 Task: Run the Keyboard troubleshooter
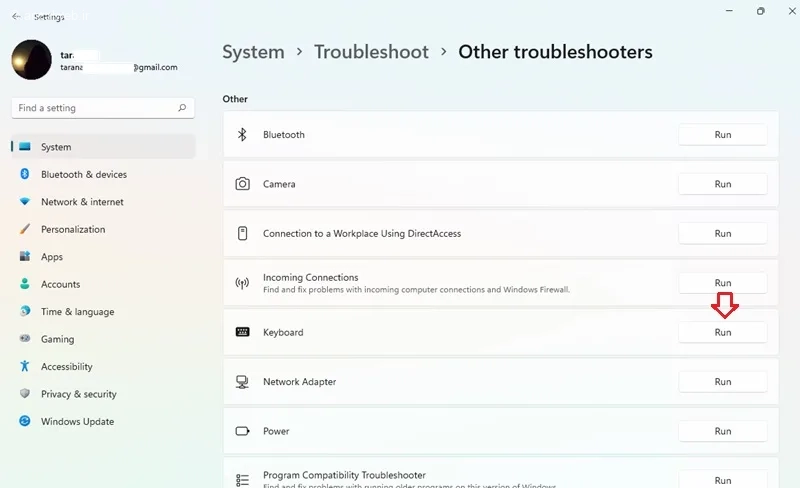(x=722, y=332)
